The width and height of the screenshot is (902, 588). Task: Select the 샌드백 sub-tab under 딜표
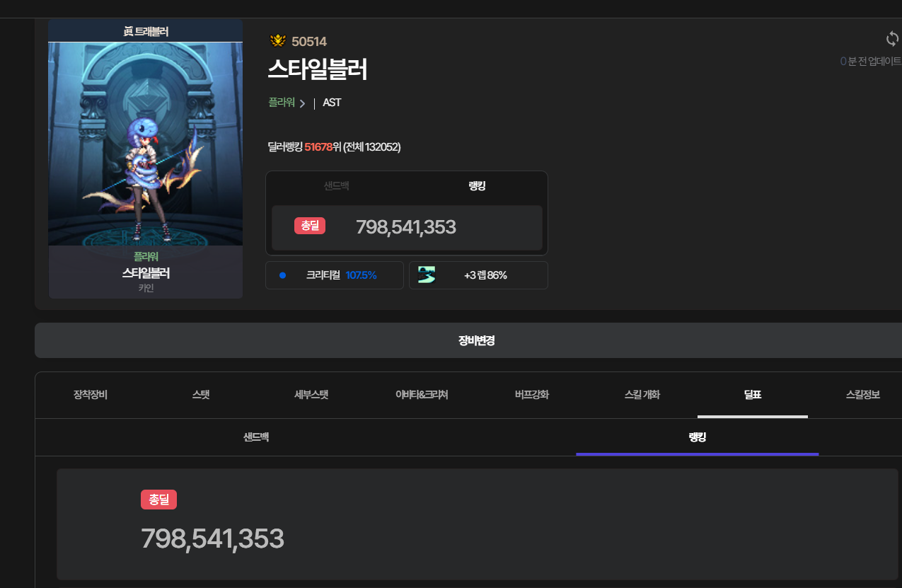coord(256,437)
